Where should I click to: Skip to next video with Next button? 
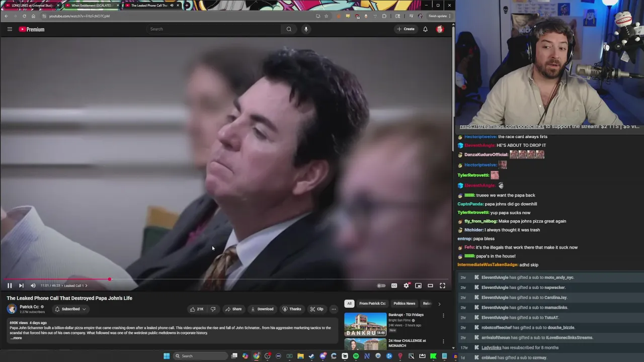click(21, 286)
